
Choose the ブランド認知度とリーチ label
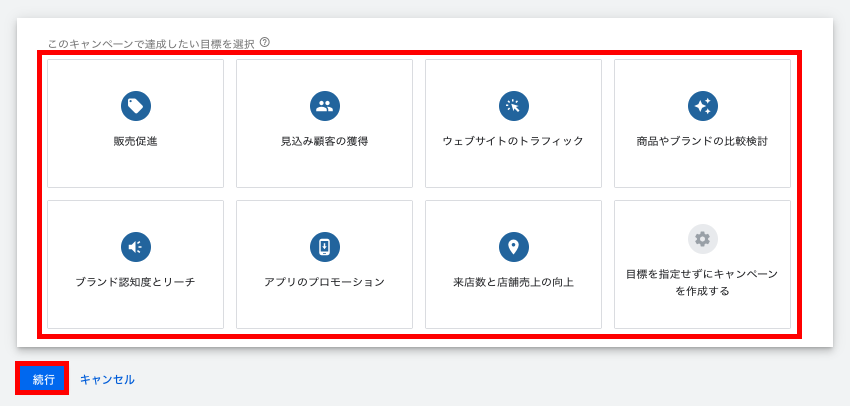coord(135,282)
